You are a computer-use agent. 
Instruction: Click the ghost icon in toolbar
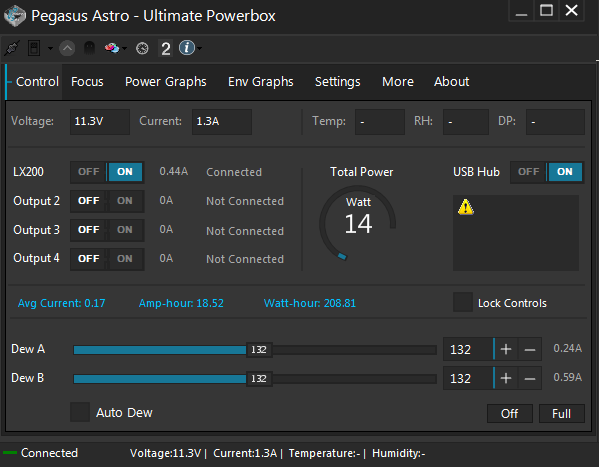click(89, 48)
